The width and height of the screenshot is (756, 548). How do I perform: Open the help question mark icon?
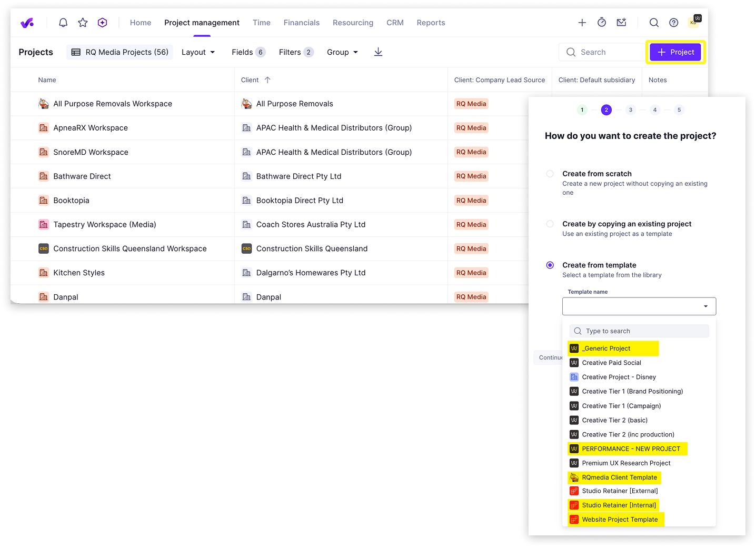[673, 23]
